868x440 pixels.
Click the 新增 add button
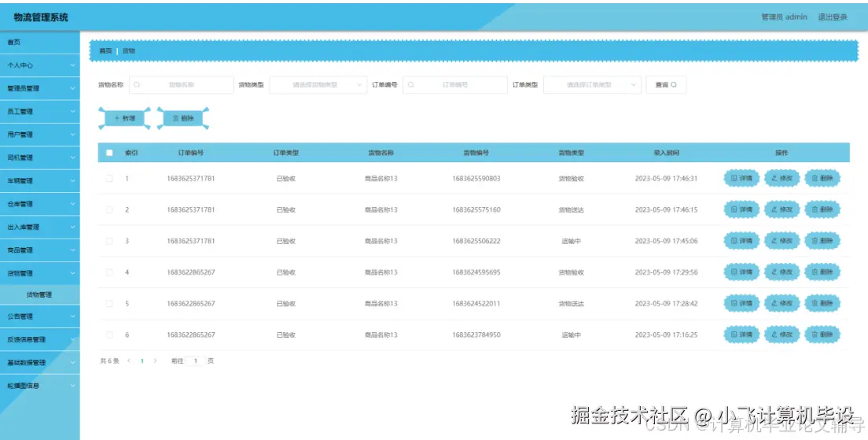[x=124, y=118]
